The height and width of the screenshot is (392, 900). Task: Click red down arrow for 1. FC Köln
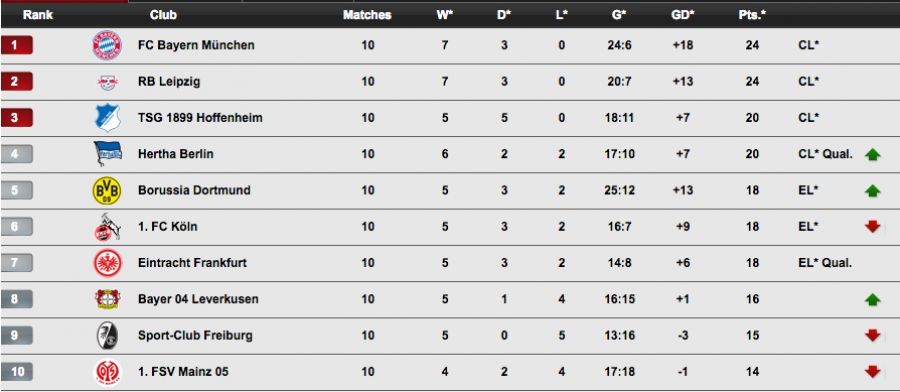point(872,227)
